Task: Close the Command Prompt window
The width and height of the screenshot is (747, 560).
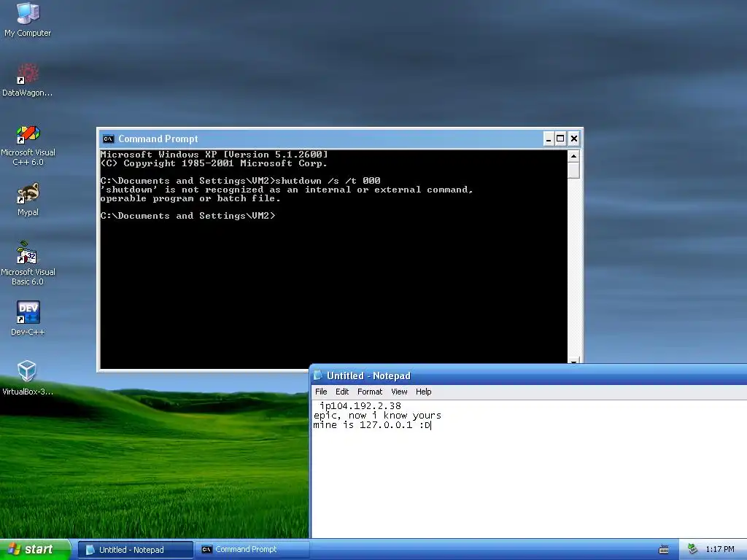Action: pos(574,139)
